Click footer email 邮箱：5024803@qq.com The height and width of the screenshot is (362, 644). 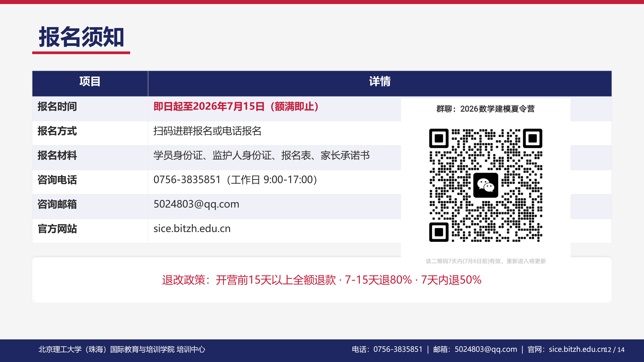[475, 349]
